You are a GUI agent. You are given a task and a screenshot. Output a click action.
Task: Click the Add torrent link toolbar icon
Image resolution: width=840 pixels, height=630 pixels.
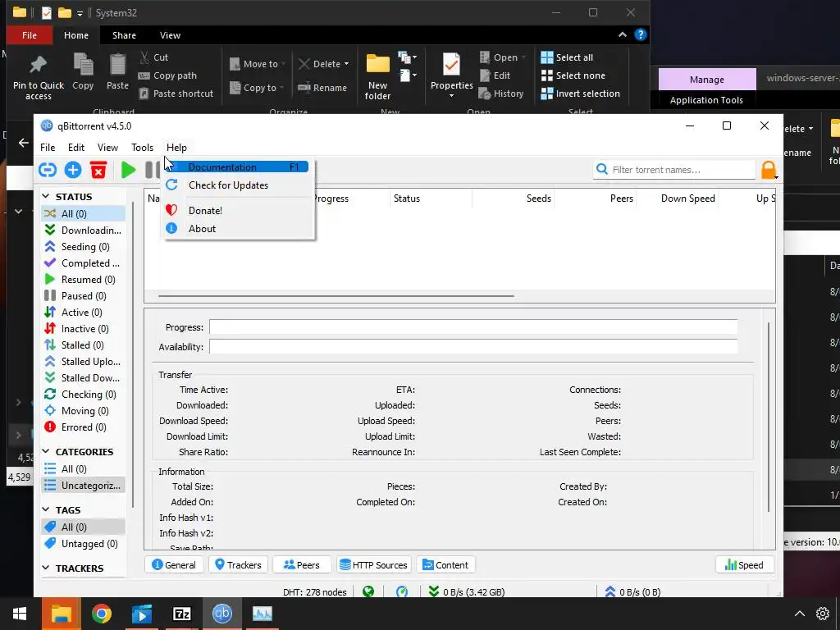tap(48, 170)
